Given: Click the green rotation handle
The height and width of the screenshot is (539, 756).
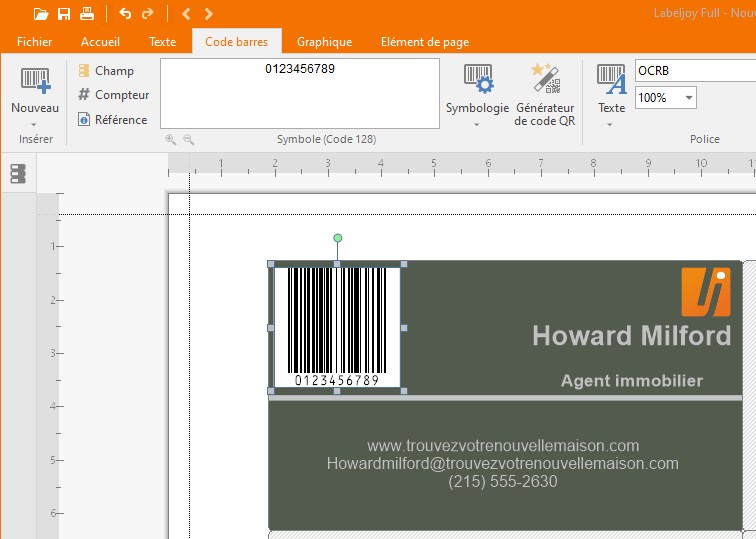Looking at the screenshot, I should tap(338, 238).
